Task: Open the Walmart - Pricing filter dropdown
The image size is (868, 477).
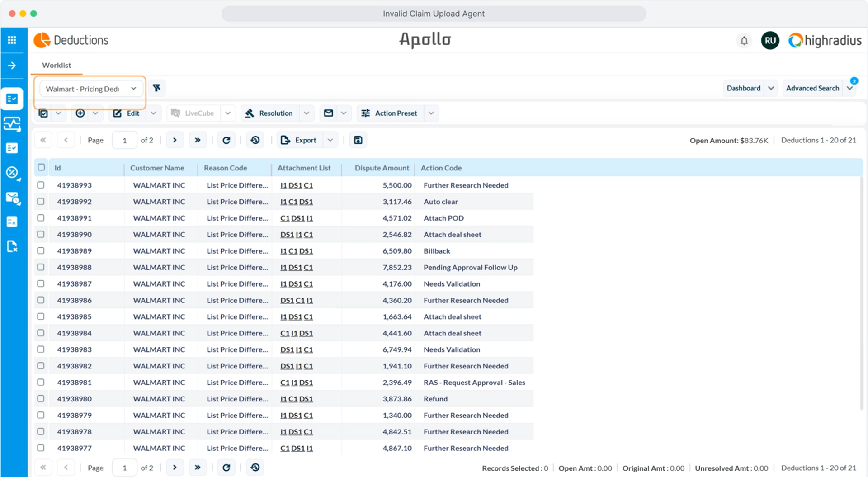Action: point(90,89)
